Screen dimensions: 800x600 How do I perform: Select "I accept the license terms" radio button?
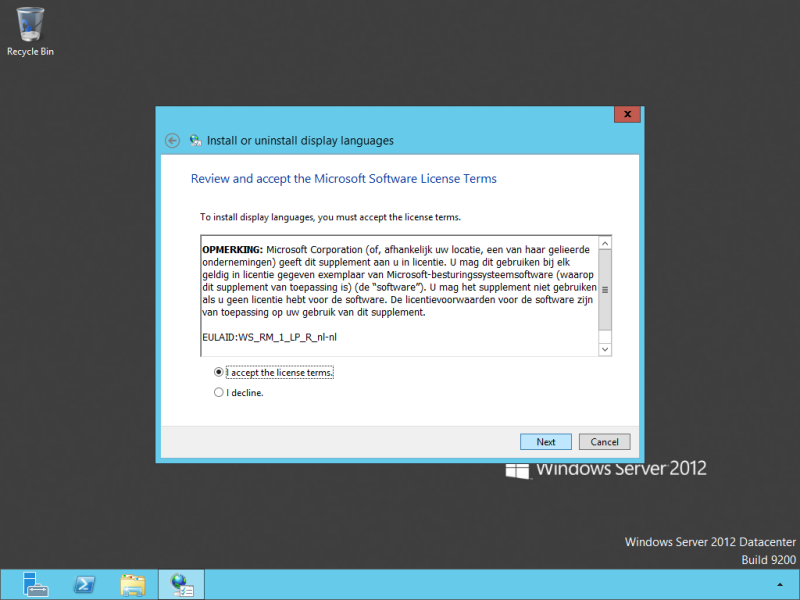click(218, 372)
